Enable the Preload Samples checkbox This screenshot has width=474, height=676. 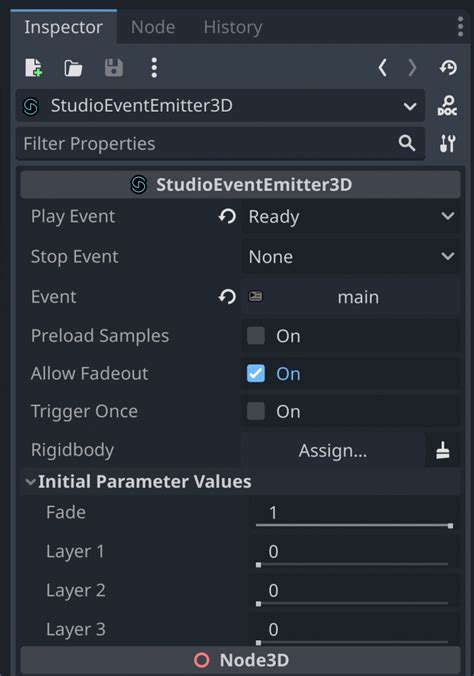point(256,335)
